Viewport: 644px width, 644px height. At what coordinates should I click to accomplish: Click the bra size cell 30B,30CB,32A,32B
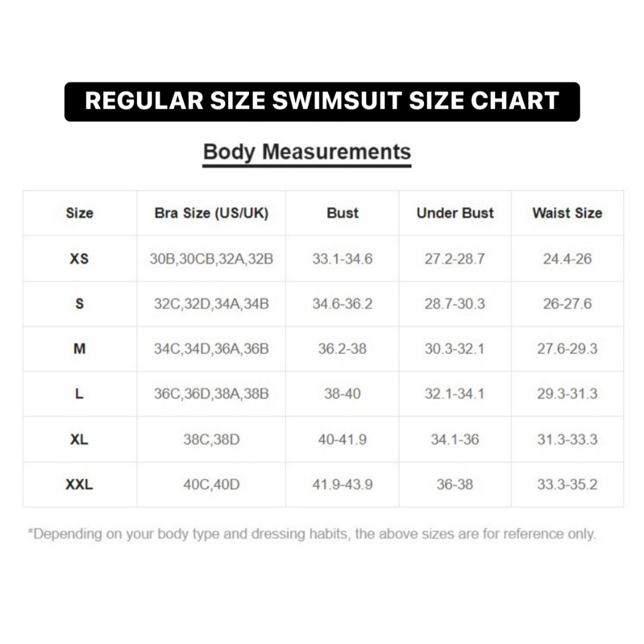tap(211, 258)
